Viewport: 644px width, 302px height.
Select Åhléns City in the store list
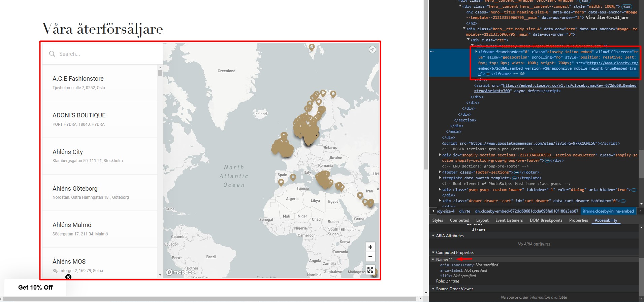100,156
